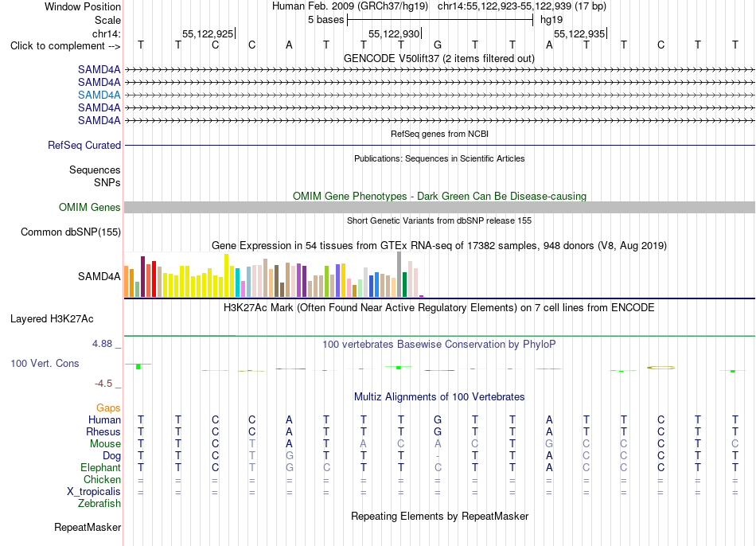The image size is (756, 546).
Task: Click the light-blue SAMD4A transcript label
Action: tap(99, 95)
